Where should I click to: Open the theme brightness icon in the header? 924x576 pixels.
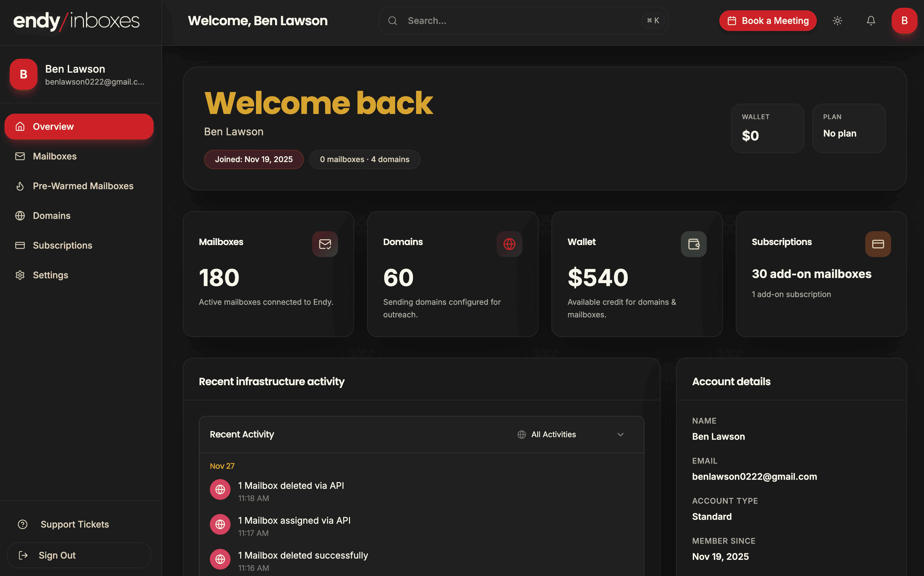[x=837, y=21]
